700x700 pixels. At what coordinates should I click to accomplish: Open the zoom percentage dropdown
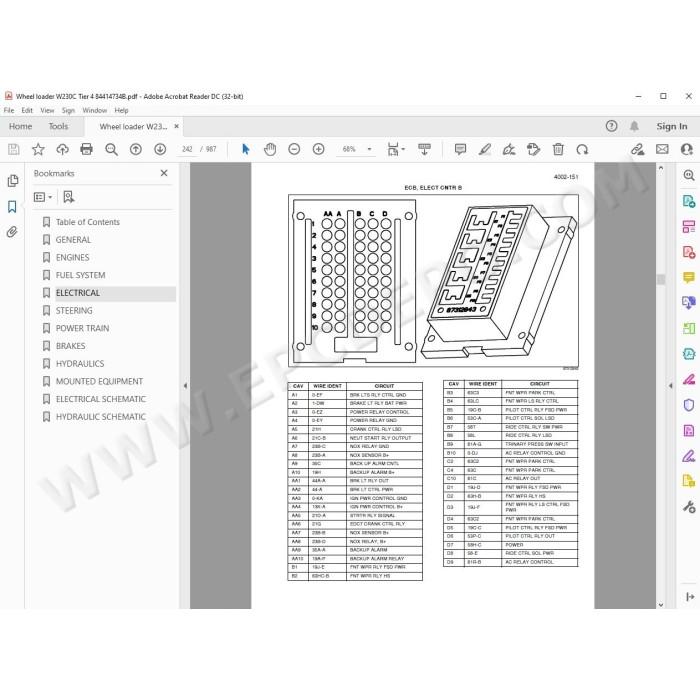point(369,149)
